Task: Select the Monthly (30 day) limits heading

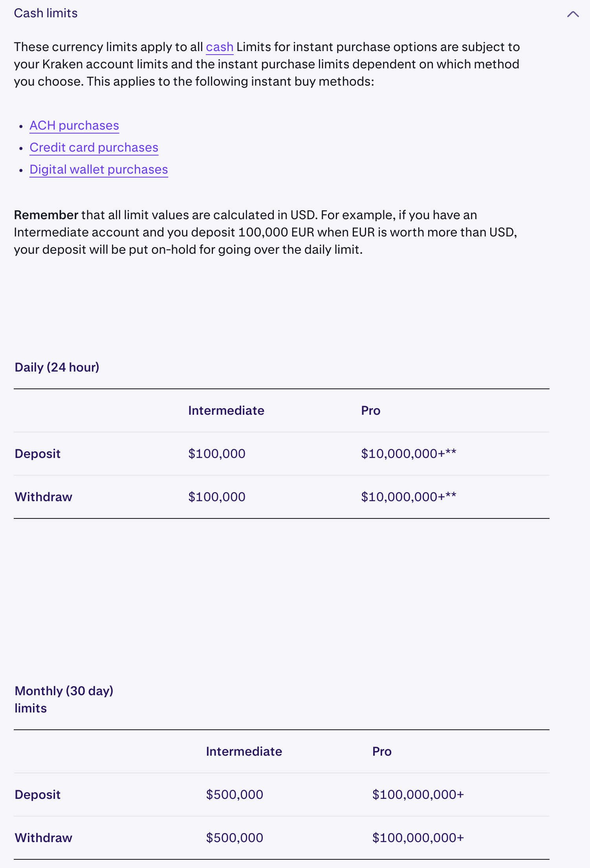Action: pyautogui.click(x=64, y=699)
